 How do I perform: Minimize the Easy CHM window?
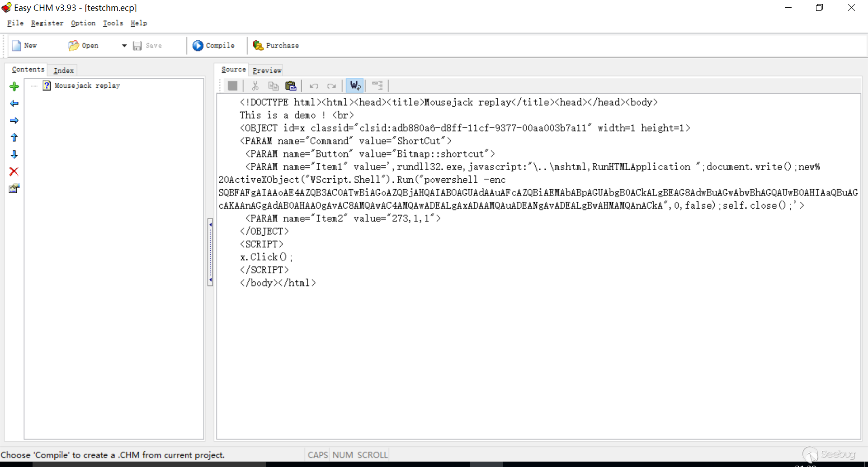[x=788, y=8]
